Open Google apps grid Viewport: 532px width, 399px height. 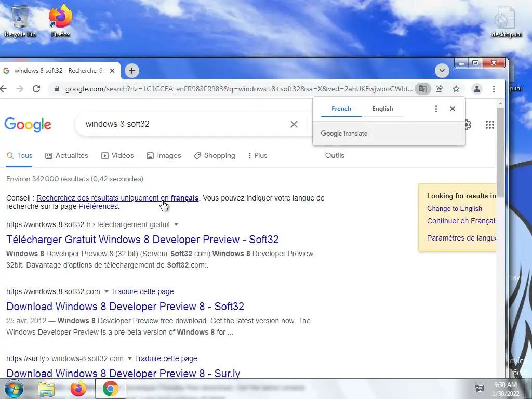(489, 125)
